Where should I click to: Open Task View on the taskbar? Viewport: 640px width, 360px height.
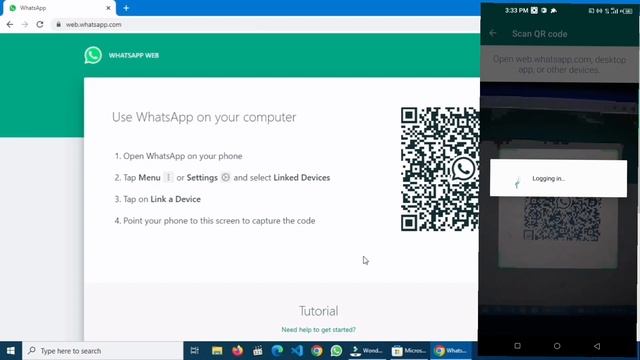(195, 351)
